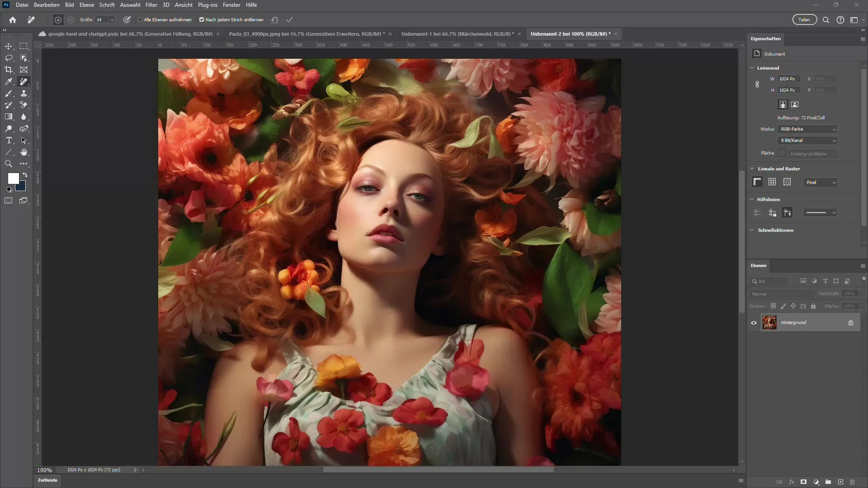Screen dimensions: 868x488
Task: Select the Brush tool
Action: point(9,93)
